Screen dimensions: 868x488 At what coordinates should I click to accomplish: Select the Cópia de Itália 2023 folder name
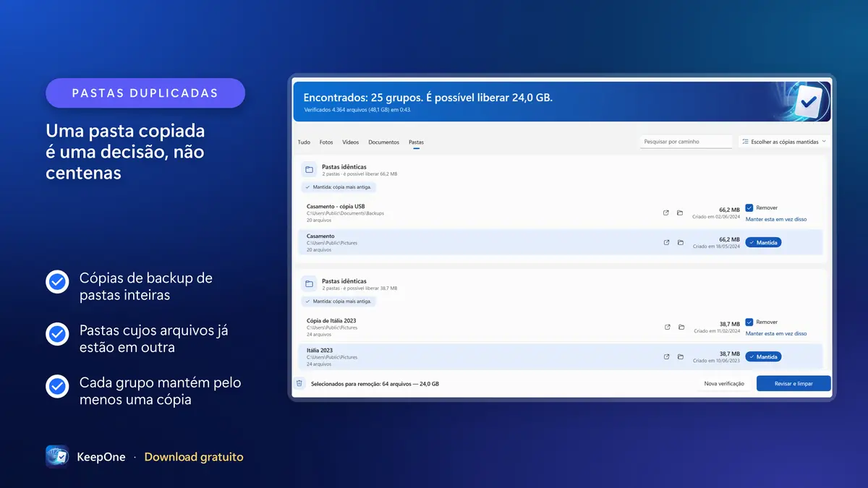point(331,320)
